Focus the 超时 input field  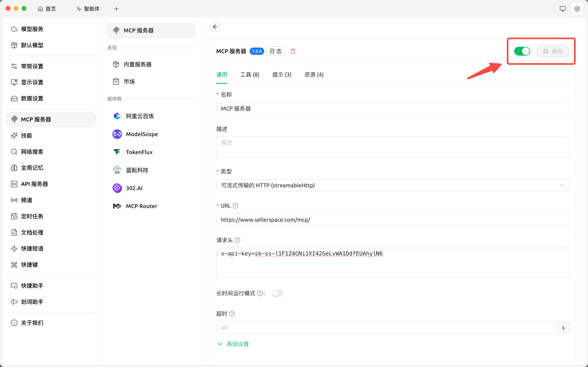point(387,328)
